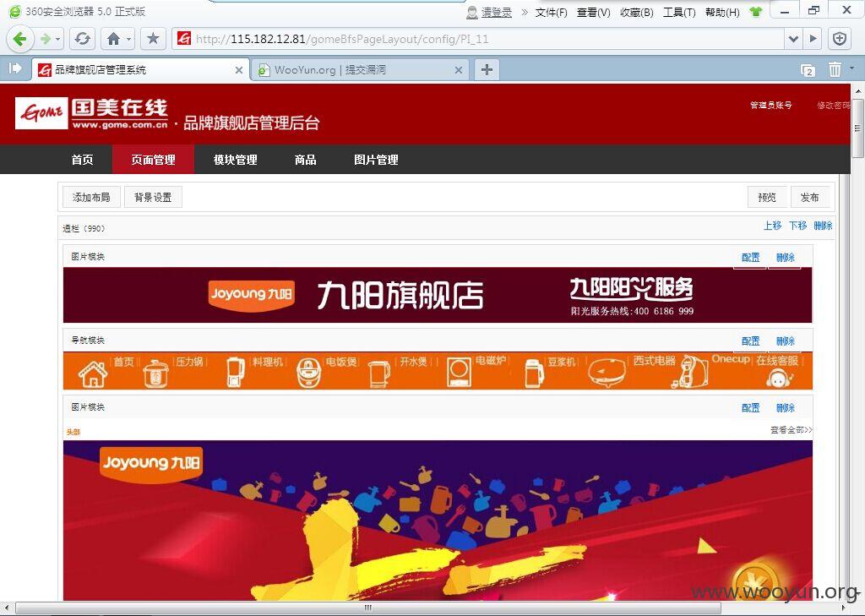Click the Gome site favicon in address bar
This screenshot has width=865, height=616.
point(183,39)
